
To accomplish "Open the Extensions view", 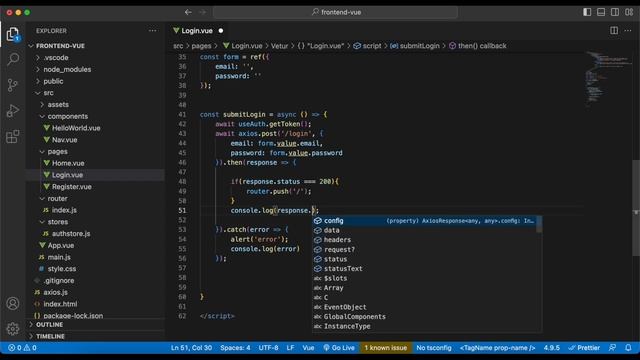I will click(x=13, y=136).
